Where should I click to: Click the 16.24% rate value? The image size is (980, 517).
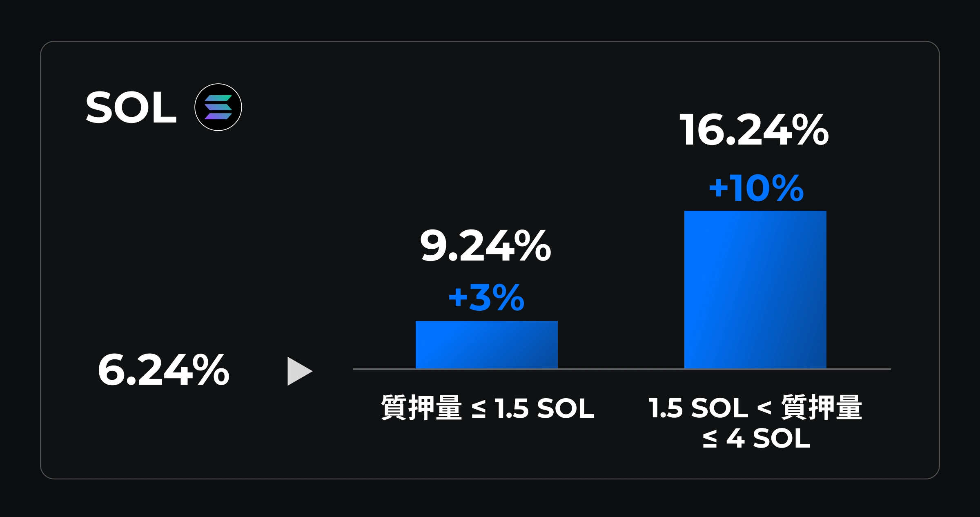click(754, 130)
